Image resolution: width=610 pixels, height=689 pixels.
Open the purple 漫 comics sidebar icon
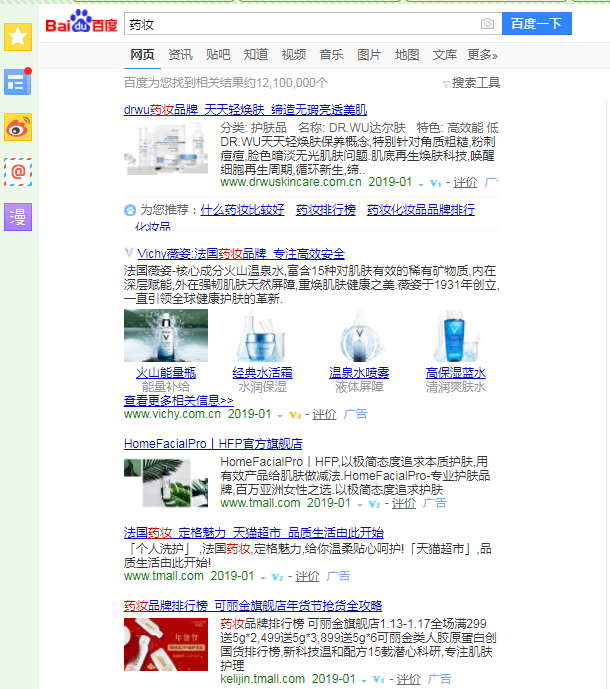[x=19, y=215]
